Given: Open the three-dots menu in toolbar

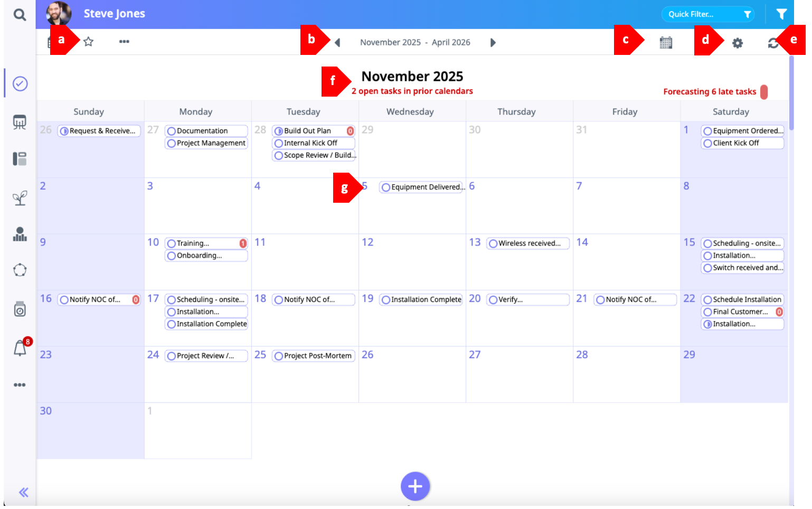Looking at the screenshot, I should pyautogui.click(x=124, y=42).
